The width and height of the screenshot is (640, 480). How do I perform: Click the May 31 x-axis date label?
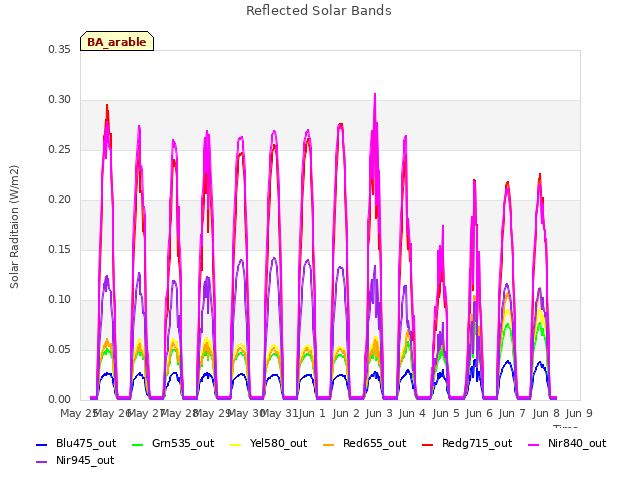point(279,413)
